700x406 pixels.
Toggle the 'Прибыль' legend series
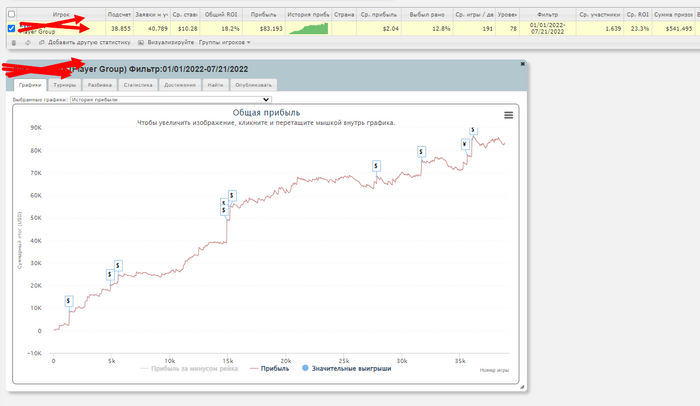[x=269, y=368]
